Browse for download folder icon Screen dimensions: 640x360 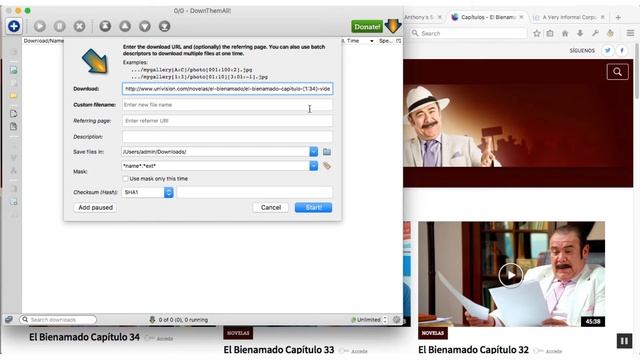[327, 152]
